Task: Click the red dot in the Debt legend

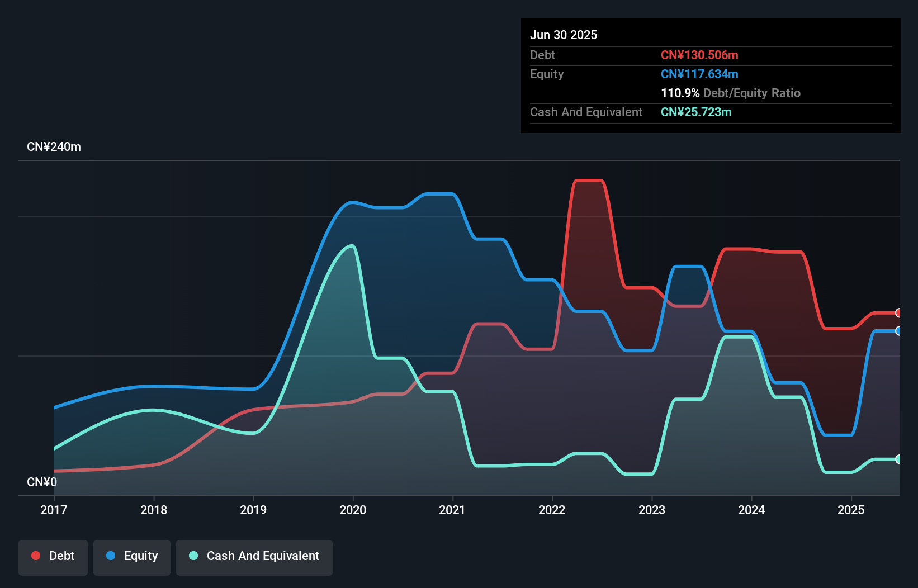Action: click(35, 556)
